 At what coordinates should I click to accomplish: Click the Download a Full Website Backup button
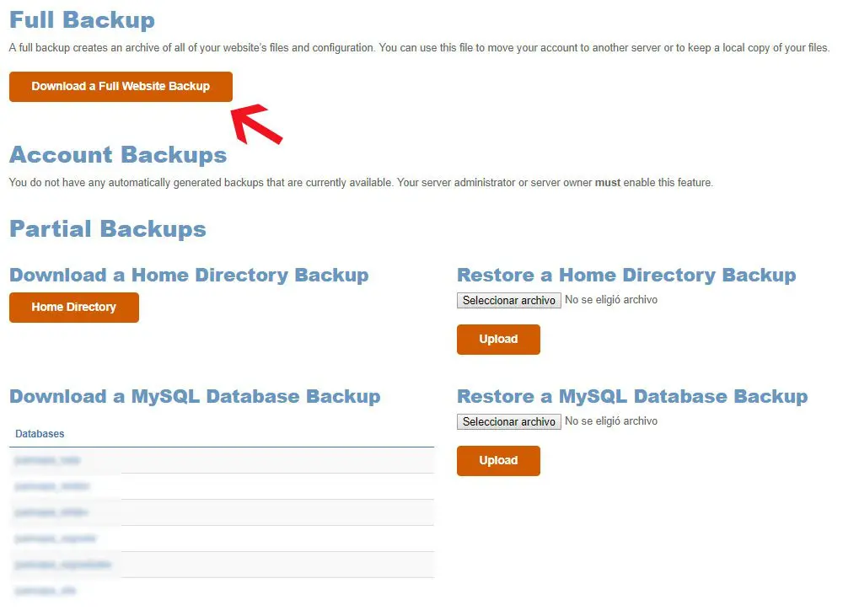point(120,88)
